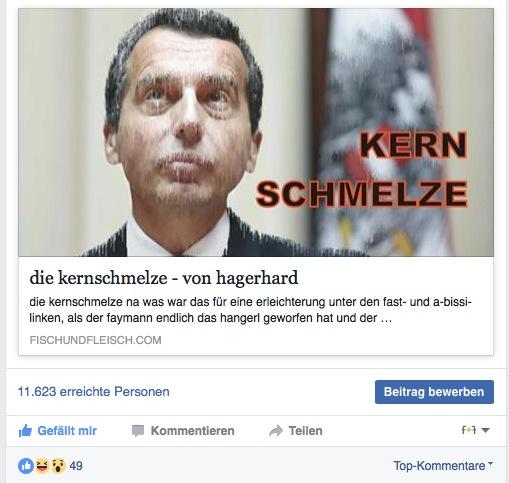Click the 49 reactions count
This screenshot has width=509, height=483.
pyautogui.click(x=76, y=466)
